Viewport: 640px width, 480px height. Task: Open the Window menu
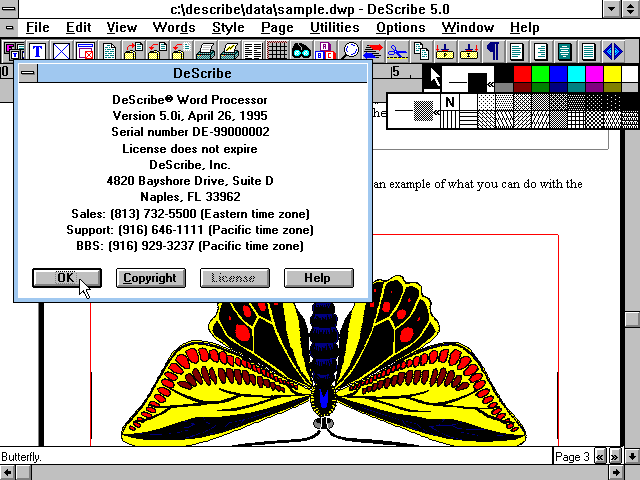pos(468,27)
